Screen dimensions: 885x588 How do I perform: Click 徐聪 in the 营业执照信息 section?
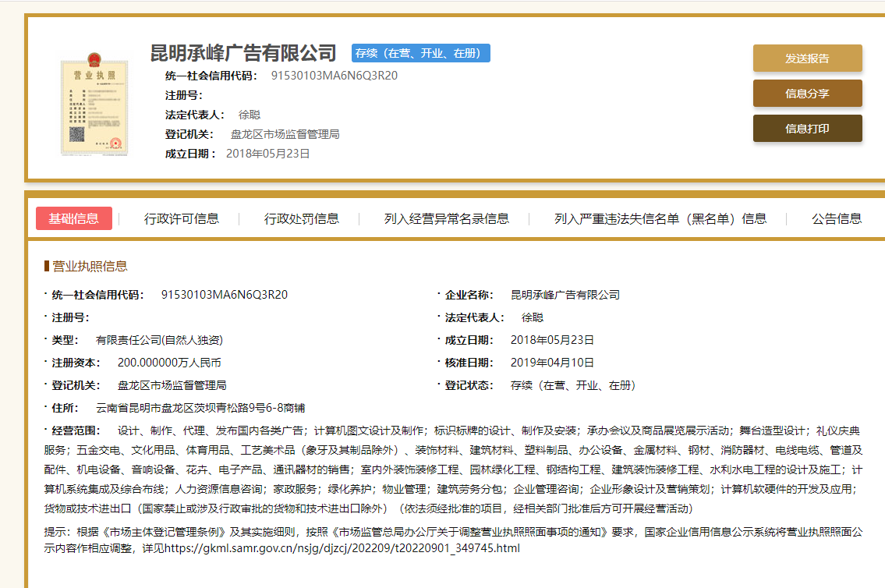coord(533,317)
